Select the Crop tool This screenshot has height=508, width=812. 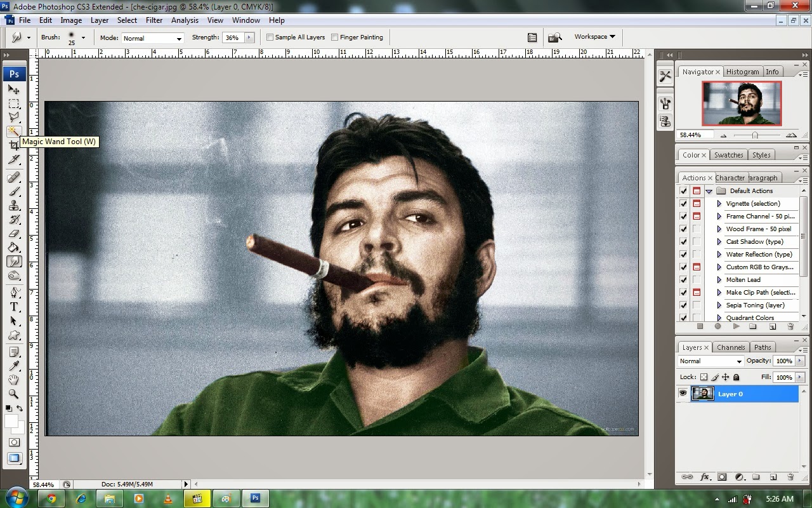click(x=14, y=145)
